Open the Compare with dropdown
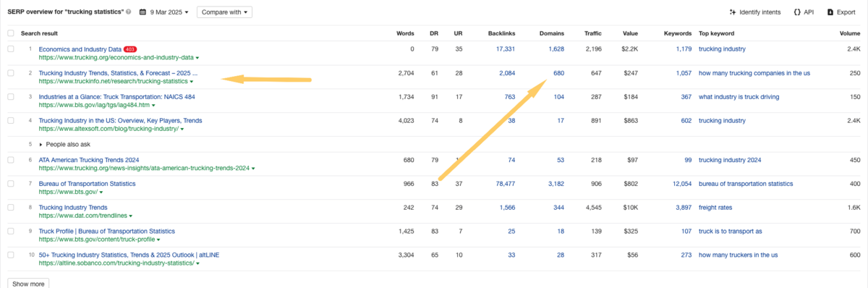868x288 pixels. tap(224, 12)
